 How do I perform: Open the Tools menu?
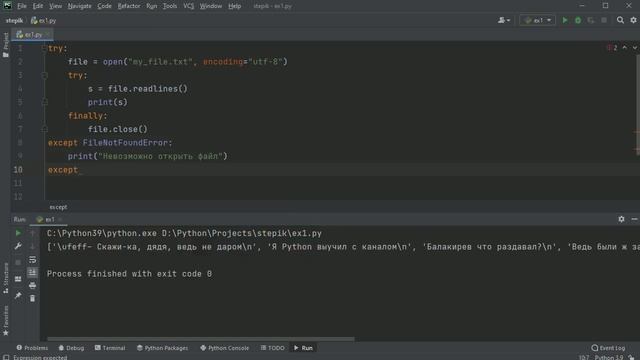click(170, 6)
